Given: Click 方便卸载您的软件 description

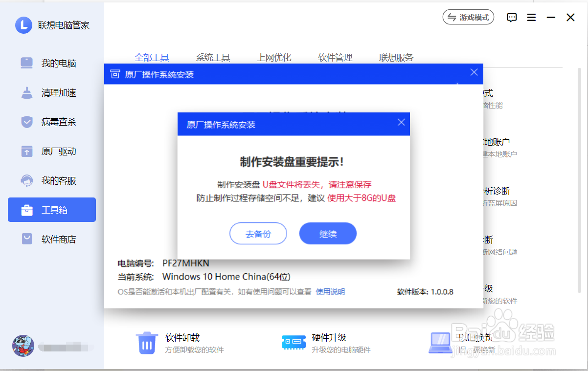Looking at the screenshot, I should click(x=195, y=350).
